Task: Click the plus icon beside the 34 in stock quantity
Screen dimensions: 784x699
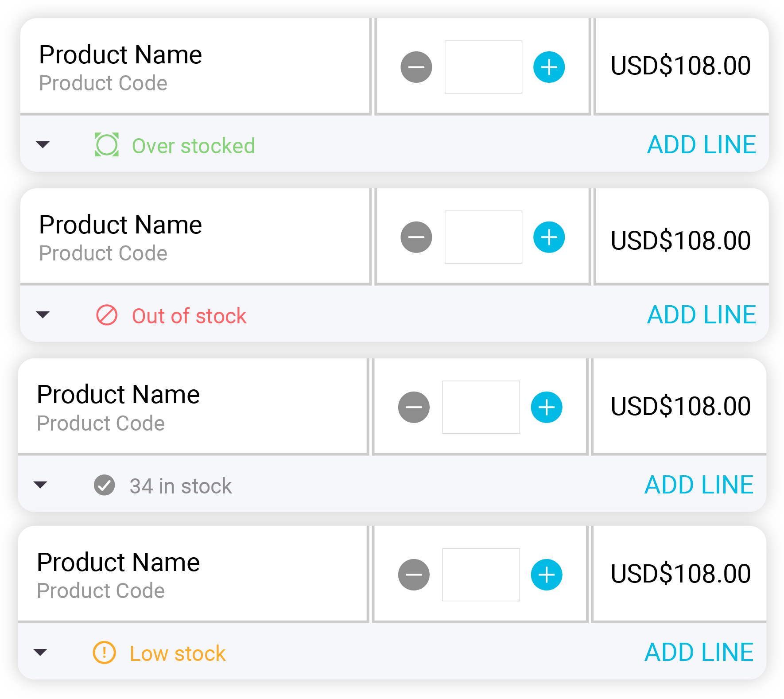Action: pyautogui.click(x=546, y=406)
